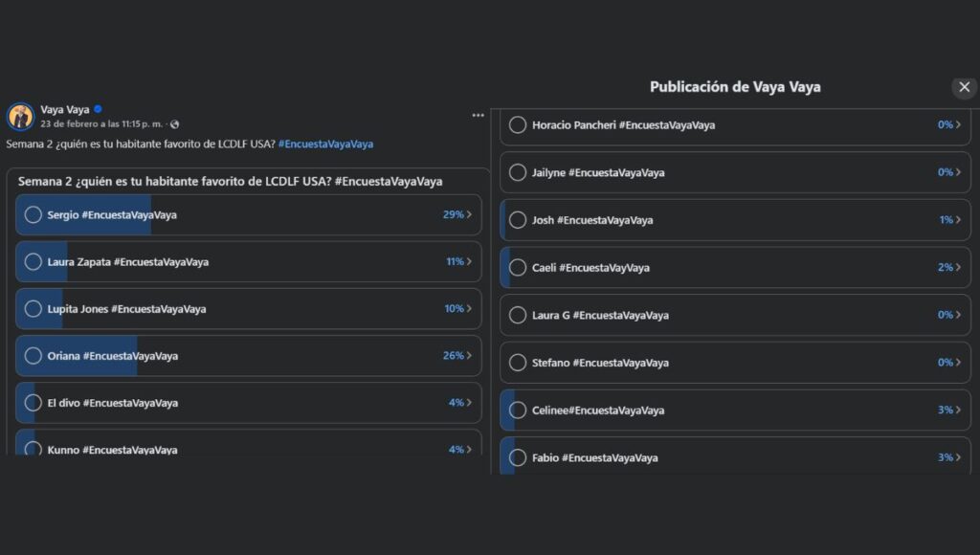Click the Publicación de Vaya Vaya title
This screenshot has height=555, width=980.
coord(734,87)
